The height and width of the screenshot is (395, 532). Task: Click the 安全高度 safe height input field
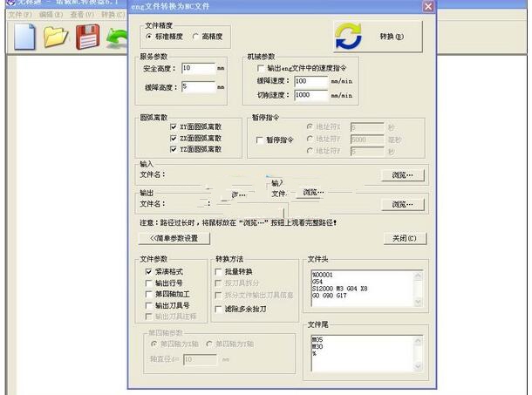pos(199,68)
